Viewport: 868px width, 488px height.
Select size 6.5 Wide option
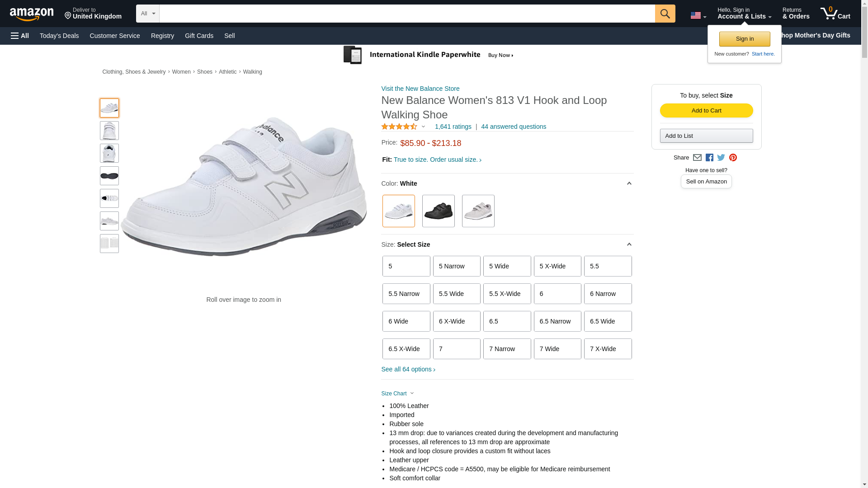click(x=608, y=321)
